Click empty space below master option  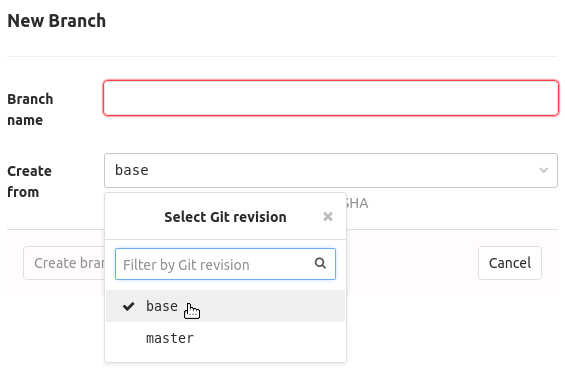pos(225,358)
